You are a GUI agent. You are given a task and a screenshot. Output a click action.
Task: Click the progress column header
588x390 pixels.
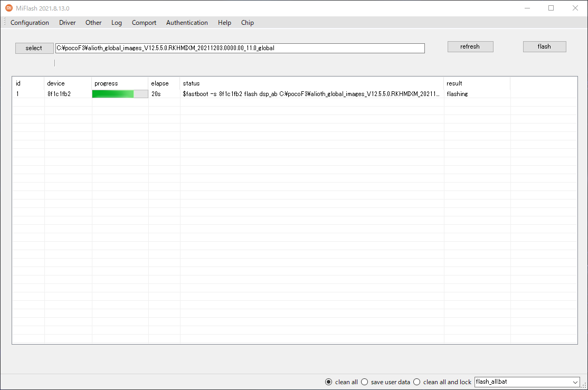pos(120,83)
